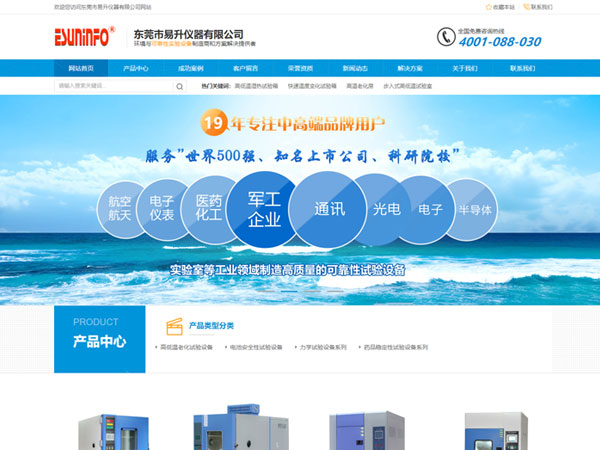Open category 力学试验设备系列
Screen dimensions: 600x450
tap(323, 347)
